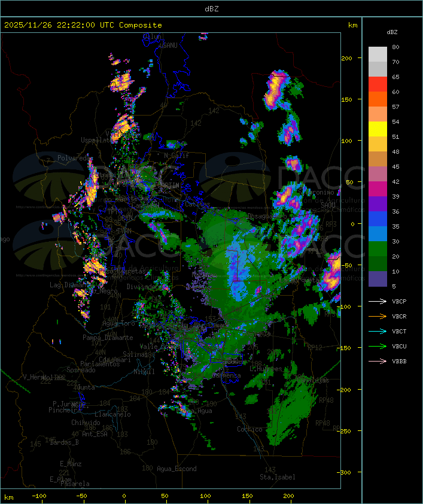
Task: Select the magenta 39-42 dBZ legend swatch
Action: pyautogui.click(x=378, y=189)
